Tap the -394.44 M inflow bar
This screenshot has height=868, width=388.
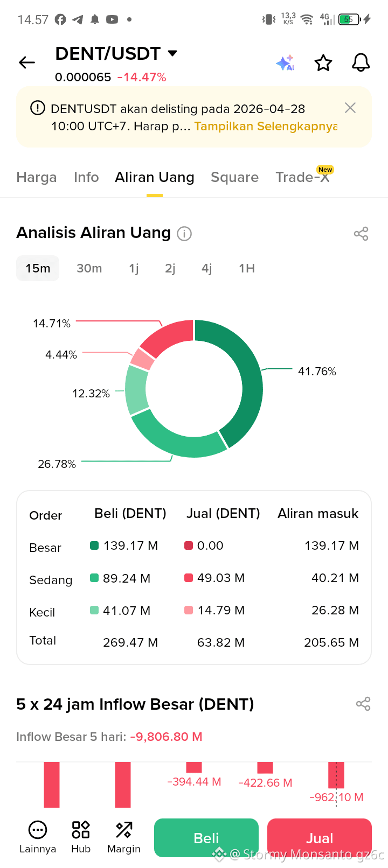pyautogui.click(x=194, y=767)
